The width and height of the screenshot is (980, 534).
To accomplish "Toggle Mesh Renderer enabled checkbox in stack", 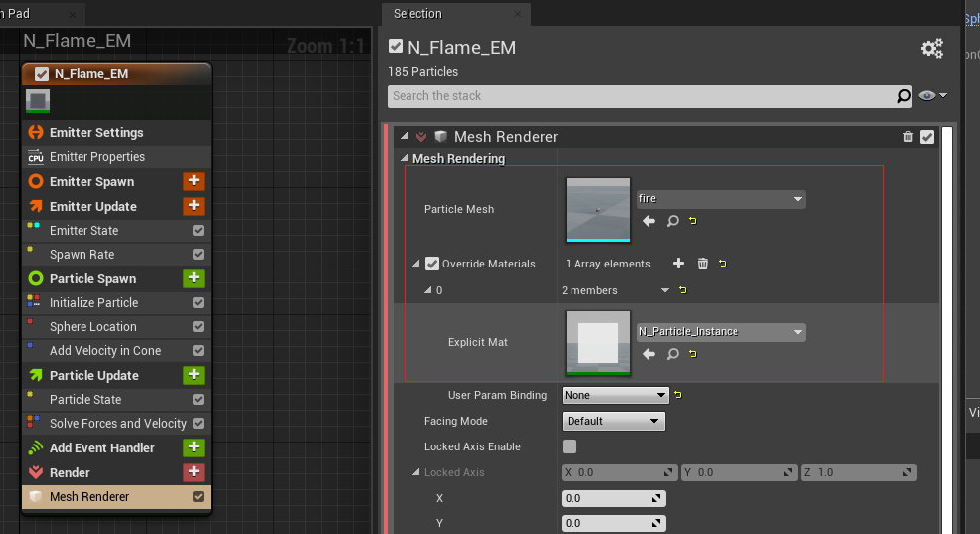I will (198, 496).
